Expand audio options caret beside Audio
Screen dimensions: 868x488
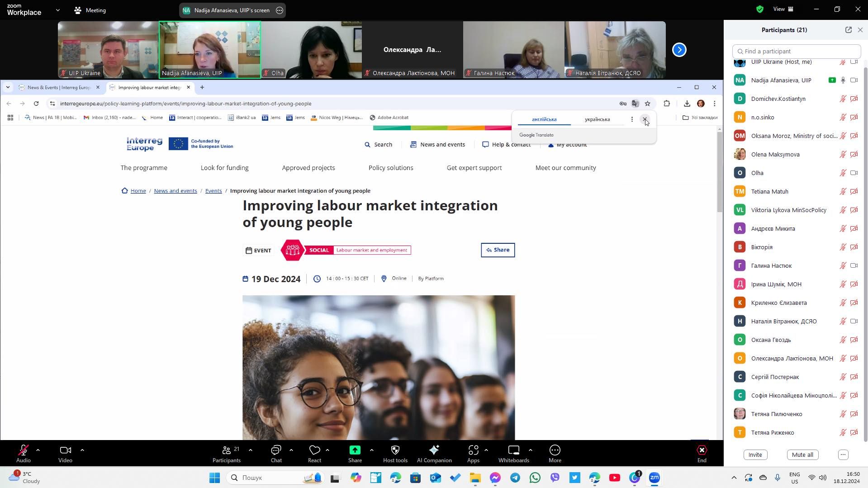coord(38,450)
